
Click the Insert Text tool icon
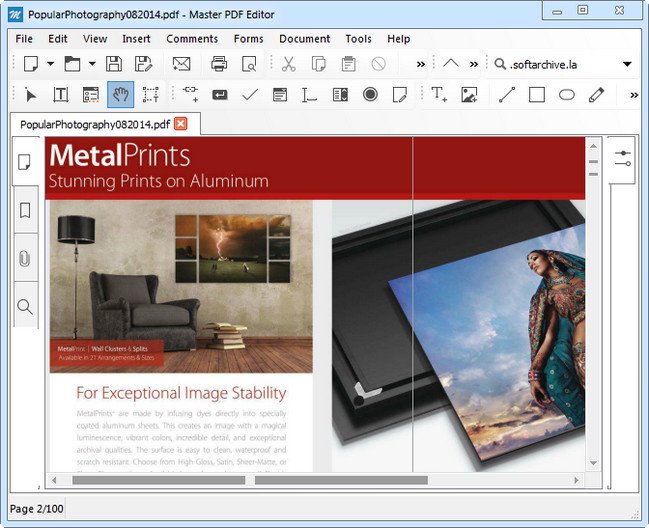tap(439, 94)
